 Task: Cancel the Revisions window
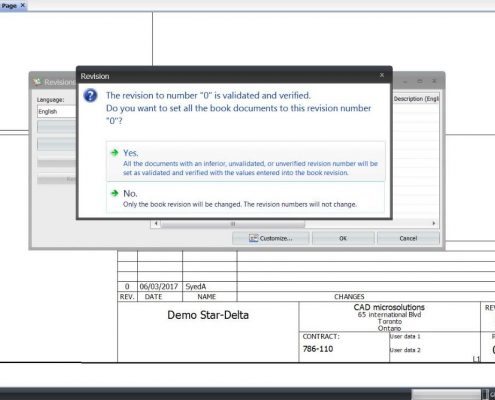coord(408,238)
